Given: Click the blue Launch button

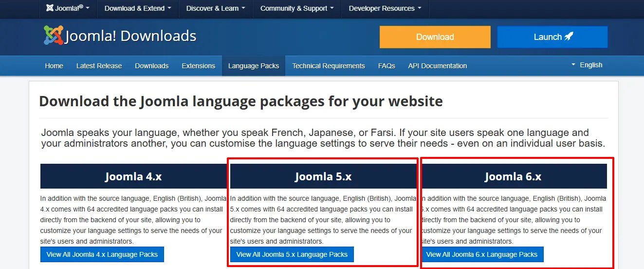Looking at the screenshot, I should [x=552, y=37].
